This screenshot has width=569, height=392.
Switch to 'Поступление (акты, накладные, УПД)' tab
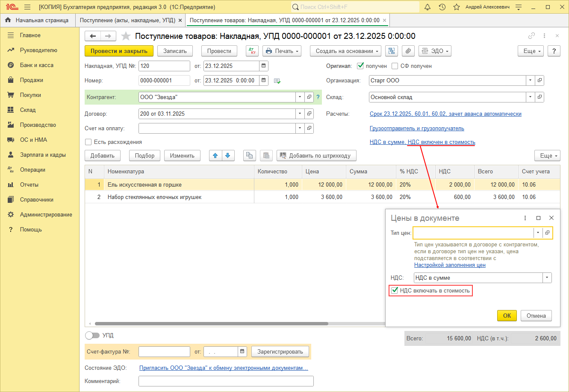[x=127, y=20]
